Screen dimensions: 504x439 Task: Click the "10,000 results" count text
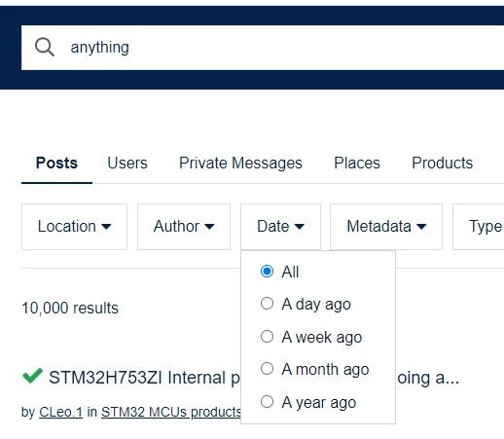(x=70, y=308)
